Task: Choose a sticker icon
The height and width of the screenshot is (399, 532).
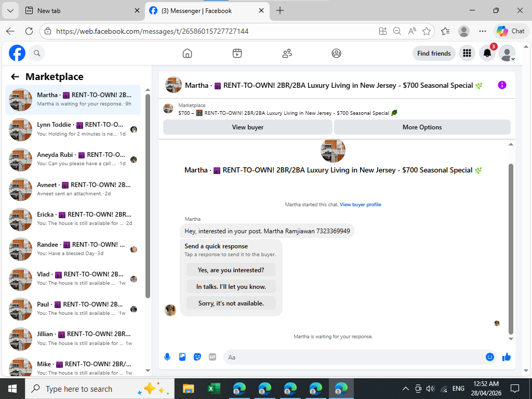Action: [x=197, y=357]
